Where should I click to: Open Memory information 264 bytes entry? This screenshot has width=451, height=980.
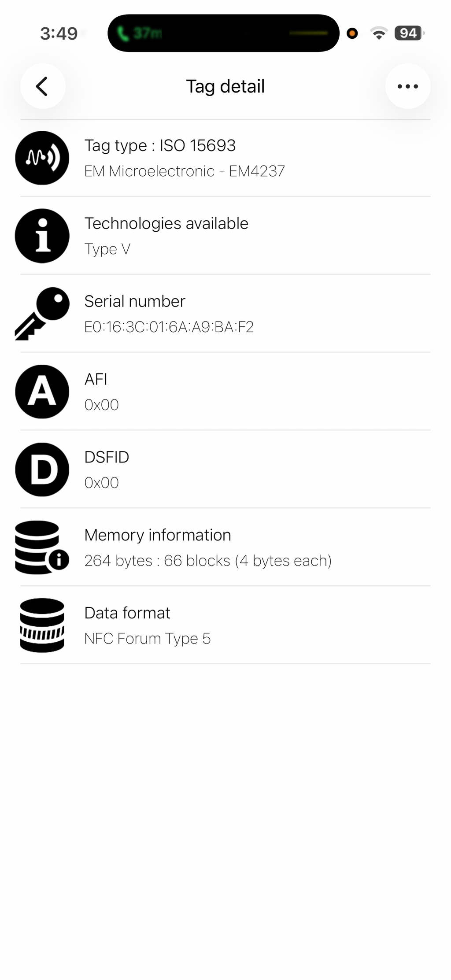point(225,547)
